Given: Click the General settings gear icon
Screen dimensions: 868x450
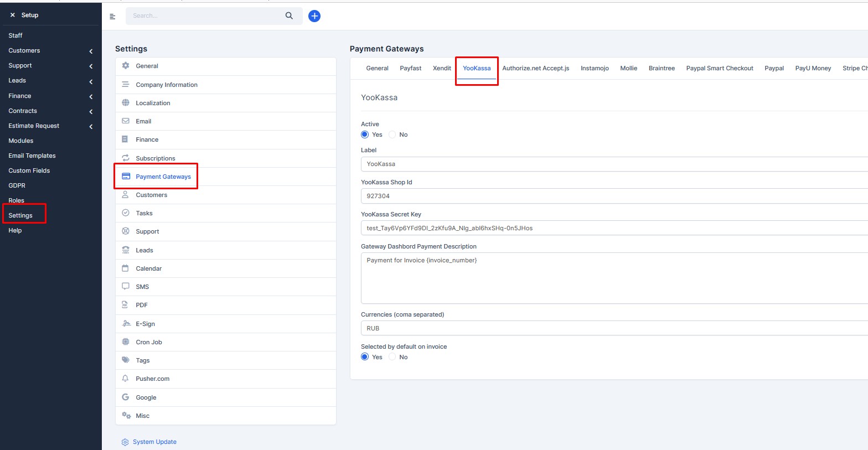Looking at the screenshot, I should (126, 65).
